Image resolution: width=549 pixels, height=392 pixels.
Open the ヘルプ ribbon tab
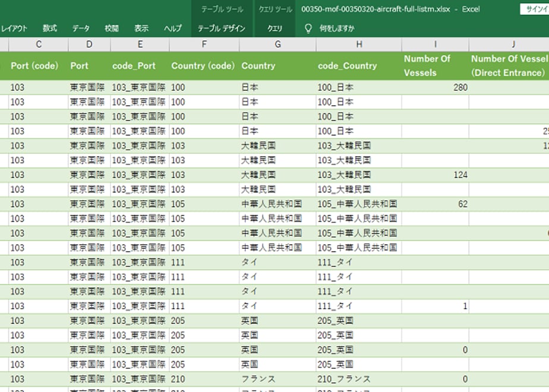point(173,29)
